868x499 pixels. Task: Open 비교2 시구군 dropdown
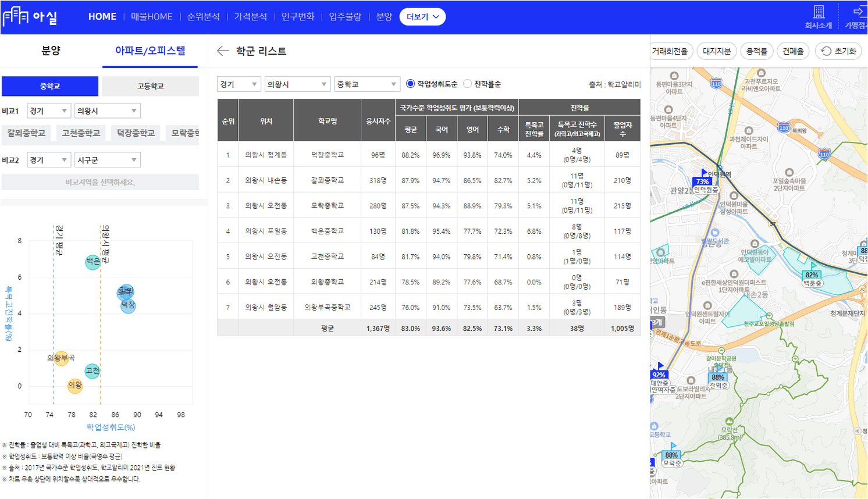[108, 160]
